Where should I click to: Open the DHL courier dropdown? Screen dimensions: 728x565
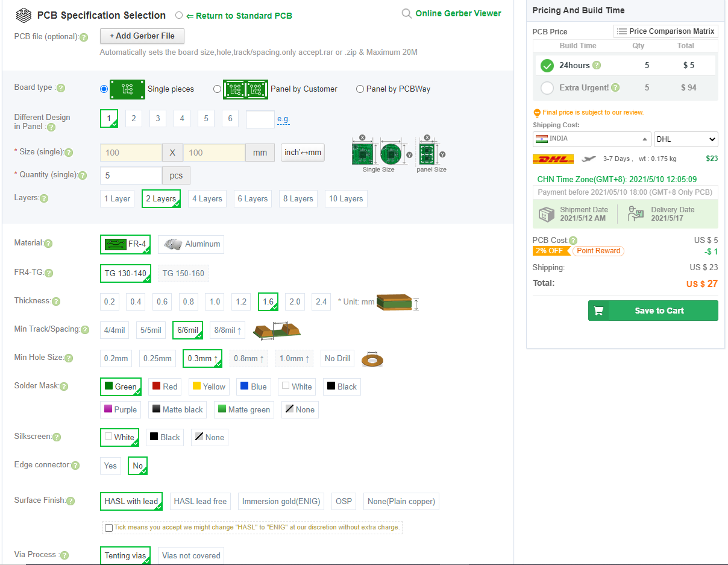click(x=686, y=139)
